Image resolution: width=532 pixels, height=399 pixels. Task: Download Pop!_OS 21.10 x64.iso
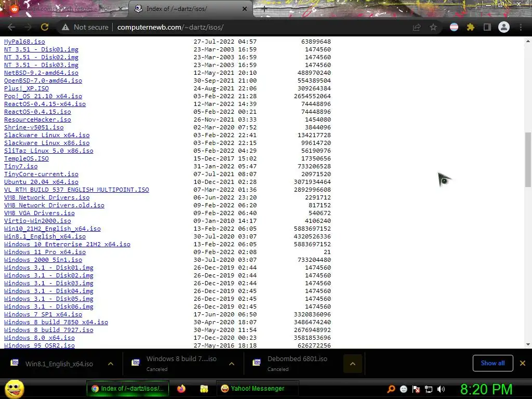click(43, 96)
